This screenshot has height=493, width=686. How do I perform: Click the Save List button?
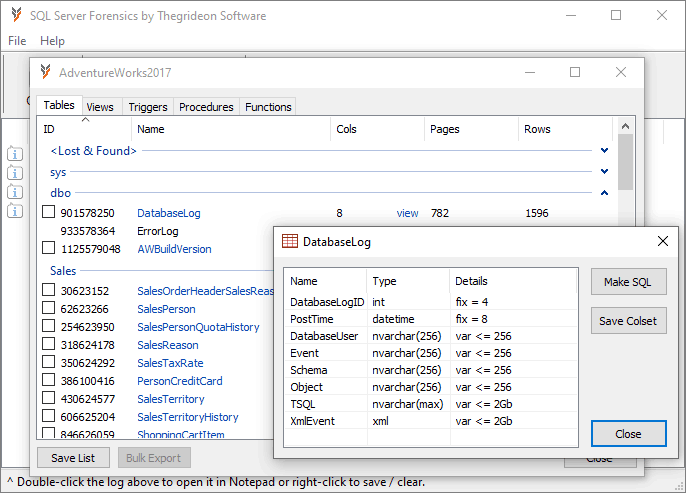click(x=73, y=458)
